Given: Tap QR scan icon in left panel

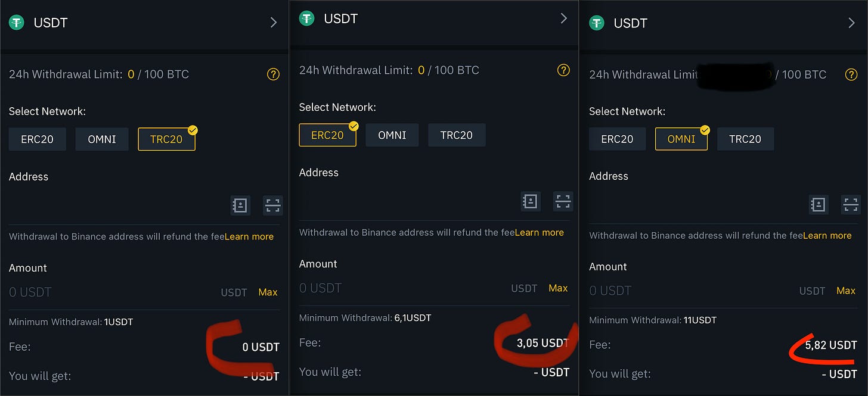Looking at the screenshot, I should point(273,205).
